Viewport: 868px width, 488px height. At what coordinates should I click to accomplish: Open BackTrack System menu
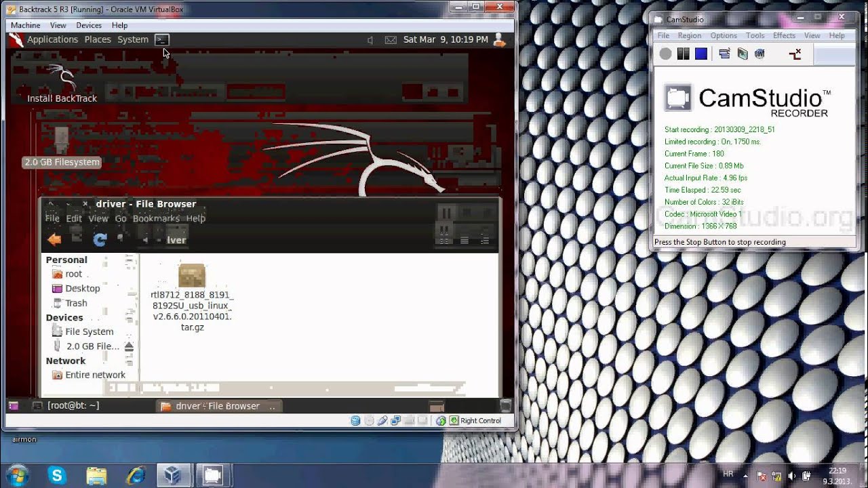(x=133, y=39)
